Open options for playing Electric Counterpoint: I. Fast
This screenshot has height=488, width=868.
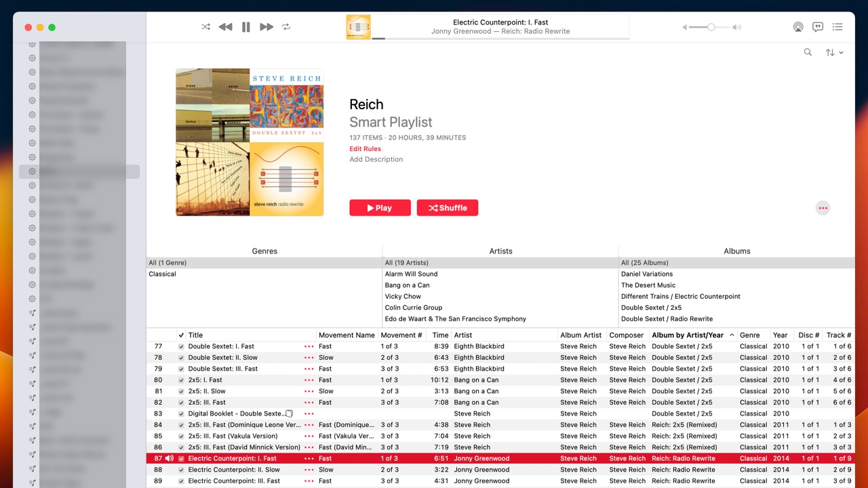click(309, 458)
